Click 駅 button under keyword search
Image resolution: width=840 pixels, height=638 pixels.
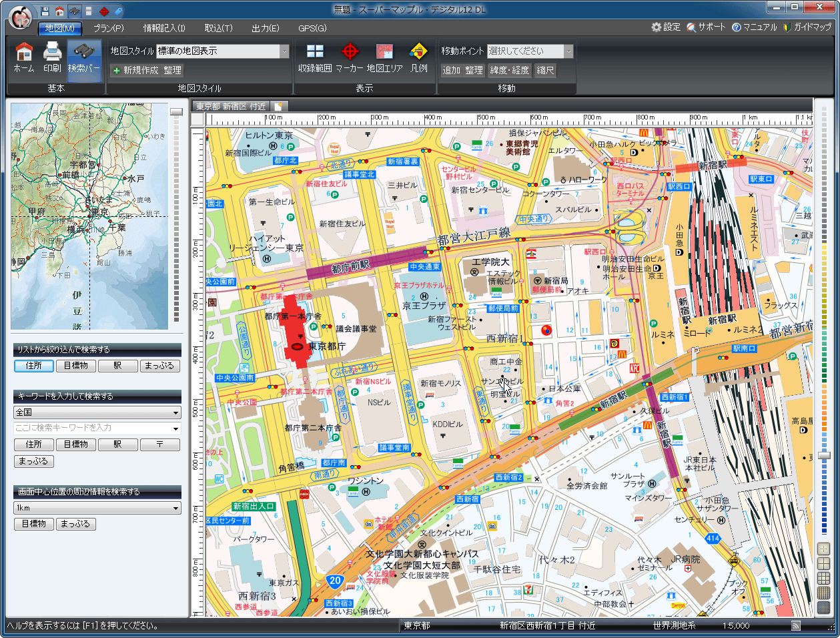pyautogui.click(x=118, y=444)
